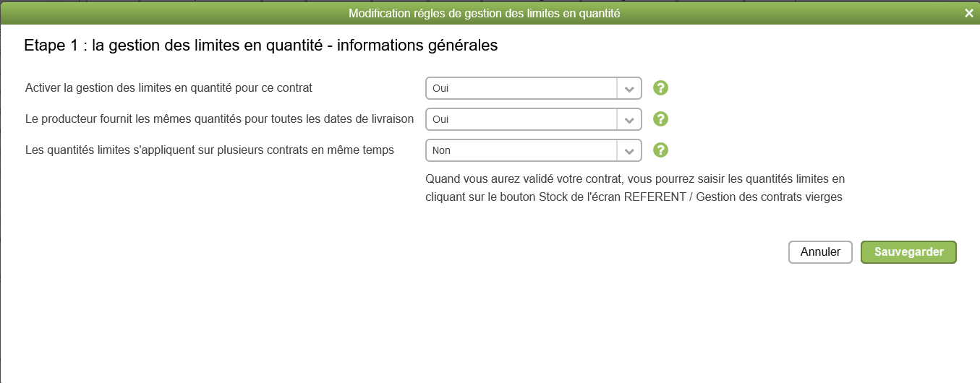Open help for activating quantity limit management
980x383 pixels.
[x=660, y=88]
